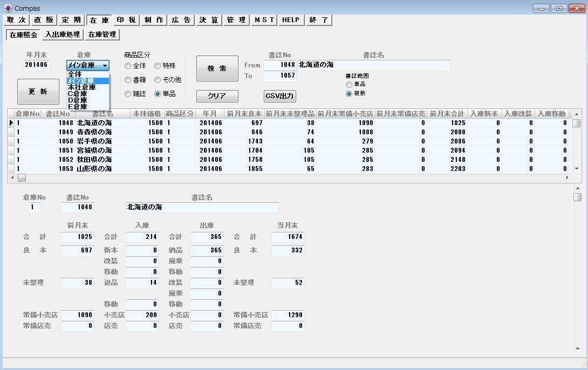Click the 出庫 納品 field showing 365
This screenshot has height=370, width=588.
coord(207,250)
